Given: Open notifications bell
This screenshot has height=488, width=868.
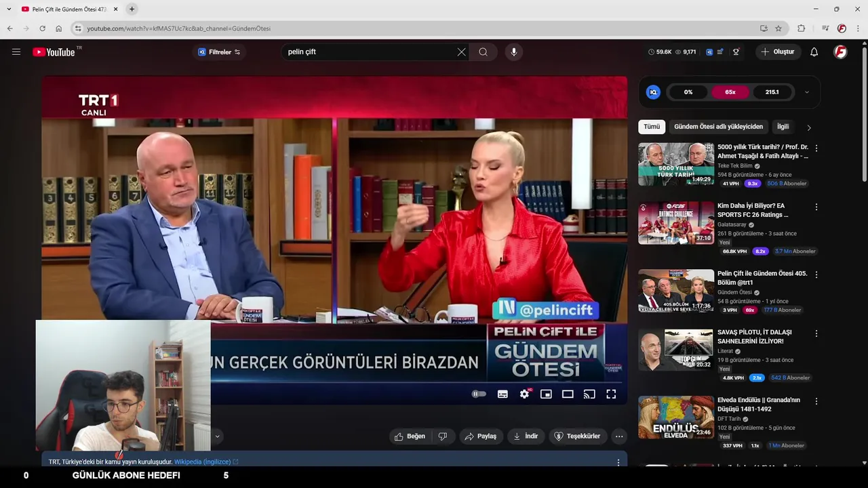Looking at the screenshot, I should coord(814,52).
